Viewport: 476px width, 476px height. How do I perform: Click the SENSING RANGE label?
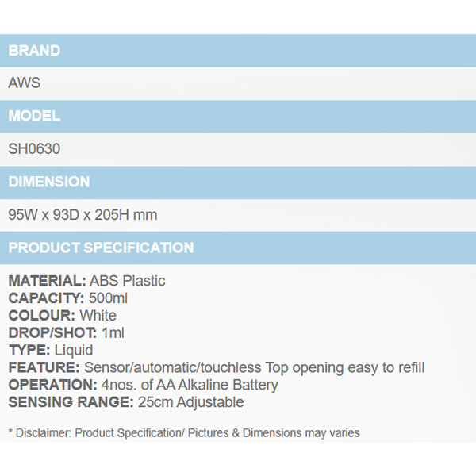click(x=70, y=402)
